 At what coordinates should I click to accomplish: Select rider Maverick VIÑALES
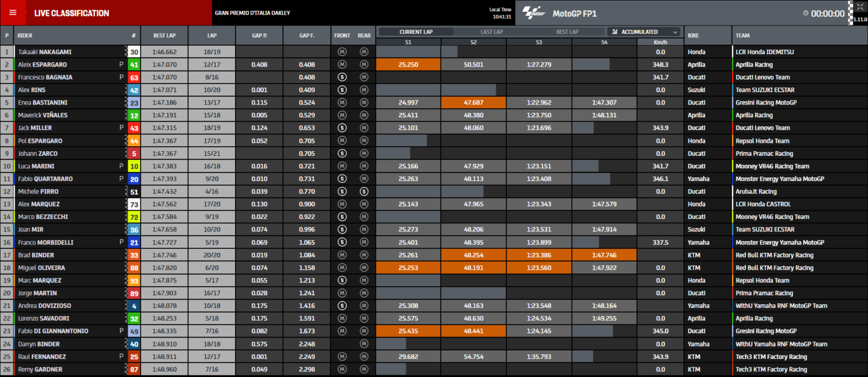coord(43,115)
